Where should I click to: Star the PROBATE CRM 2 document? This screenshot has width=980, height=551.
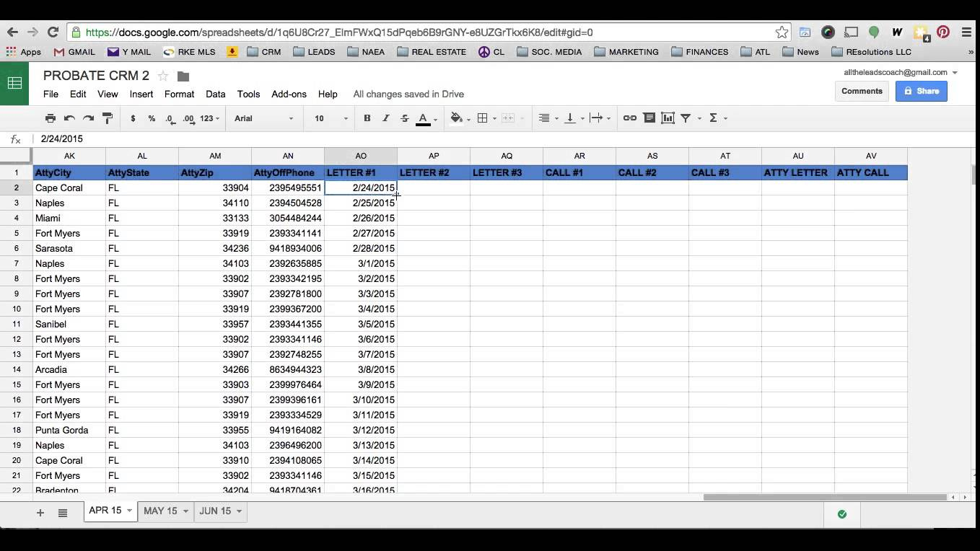point(163,76)
